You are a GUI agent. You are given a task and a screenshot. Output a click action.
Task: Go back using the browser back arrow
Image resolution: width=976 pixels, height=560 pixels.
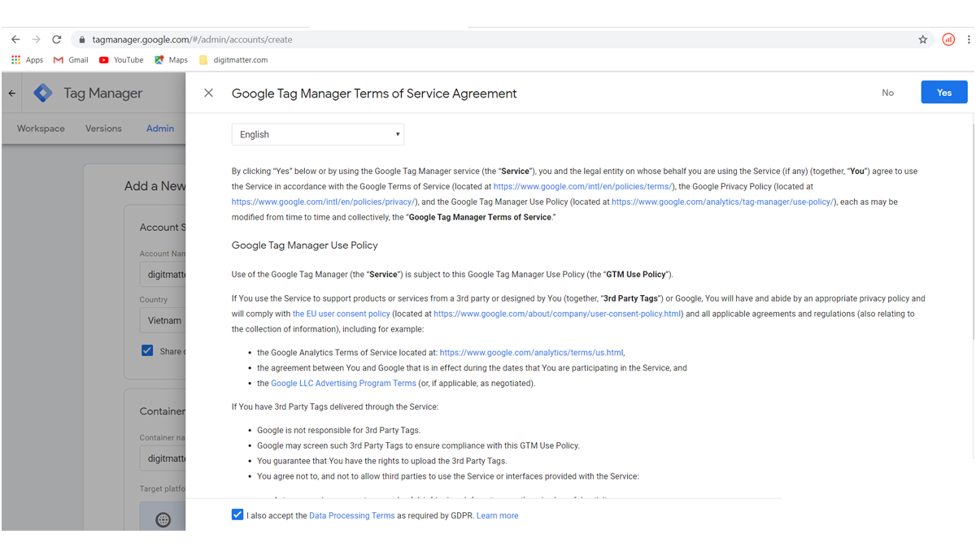pos(15,39)
